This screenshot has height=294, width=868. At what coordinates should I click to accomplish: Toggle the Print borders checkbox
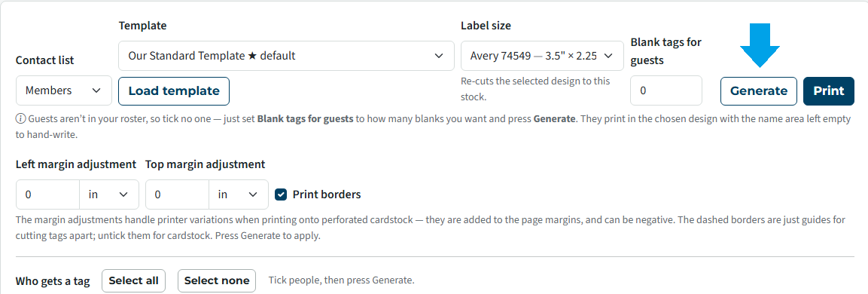tap(282, 194)
